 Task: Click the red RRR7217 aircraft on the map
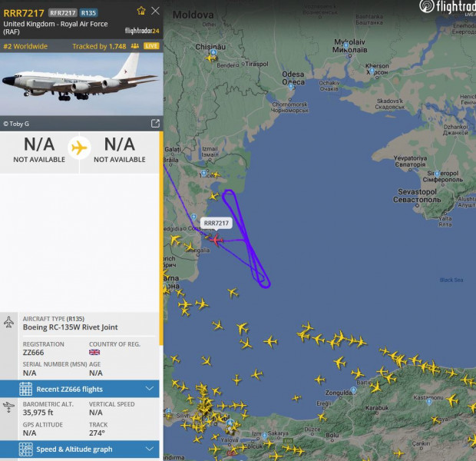217,240
